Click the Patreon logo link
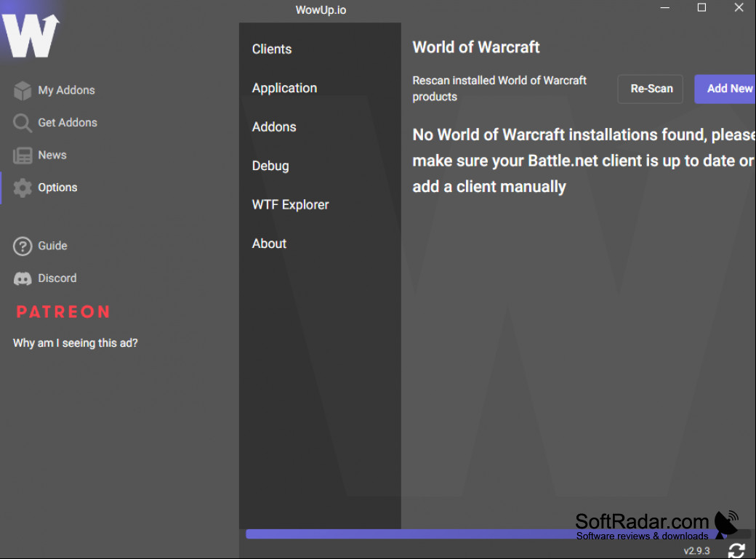The image size is (756, 559). pyautogui.click(x=63, y=312)
